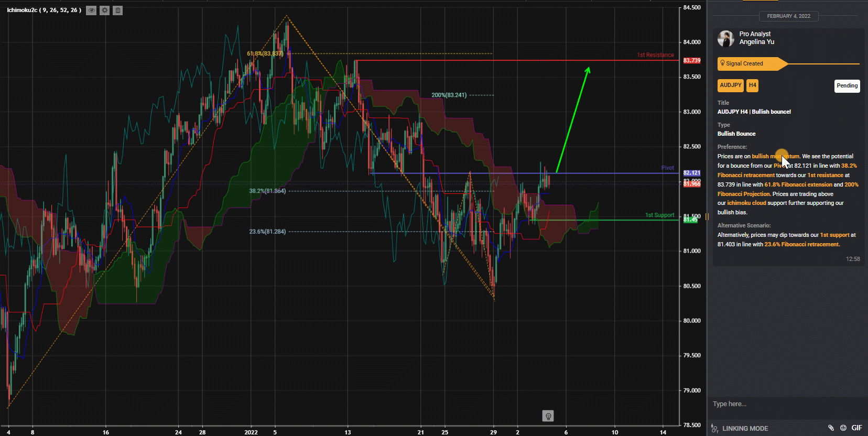Click the 61.8%(83.837) Fibonacci level label
The image size is (868, 436).
pyautogui.click(x=265, y=54)
